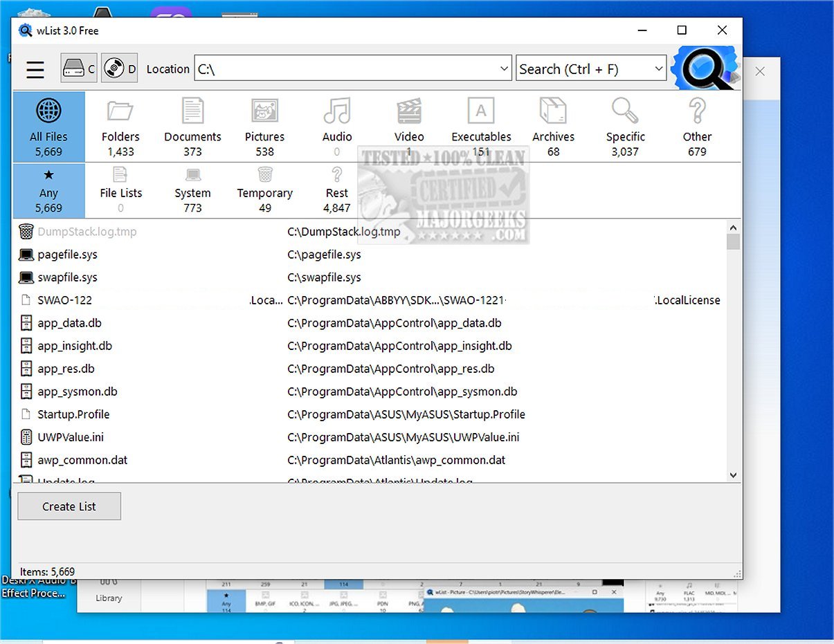This screenshot has width=834, height=644.
Task: Select the app_insight.db file row
Action: [x=370, y=346]
